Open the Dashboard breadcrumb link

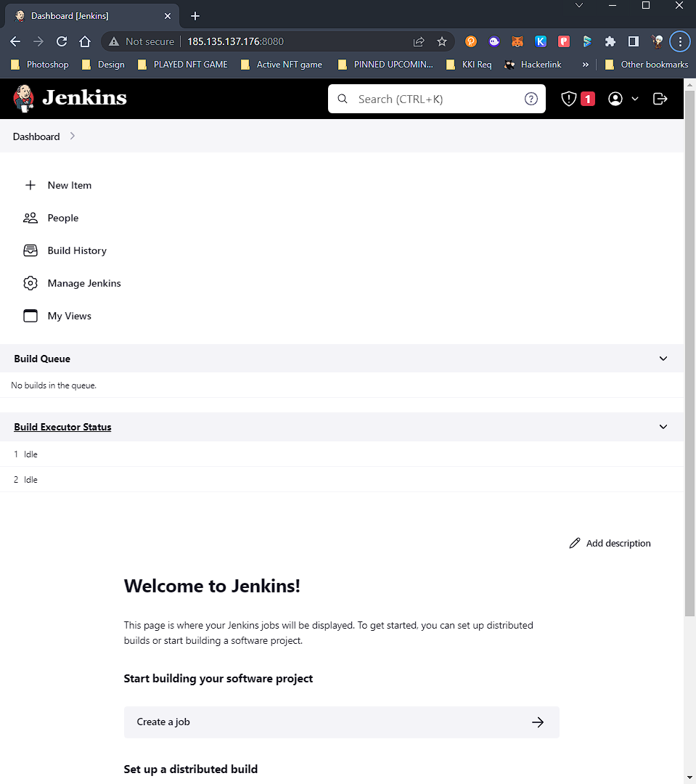tap(36, 136)
